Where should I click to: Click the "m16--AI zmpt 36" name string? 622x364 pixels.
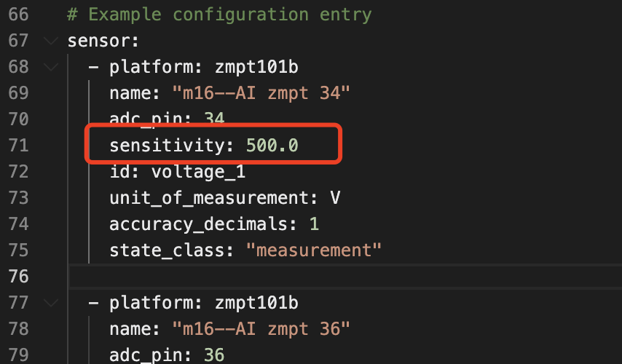261,329
